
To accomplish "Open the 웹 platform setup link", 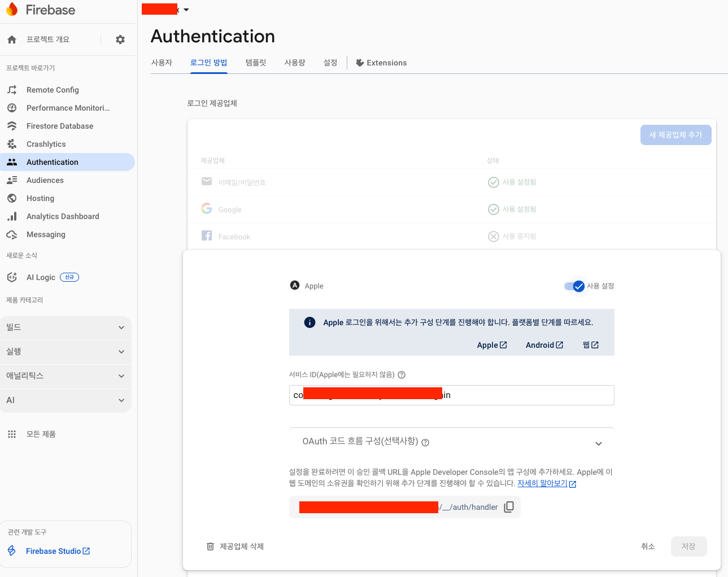I will coord(591,345).
